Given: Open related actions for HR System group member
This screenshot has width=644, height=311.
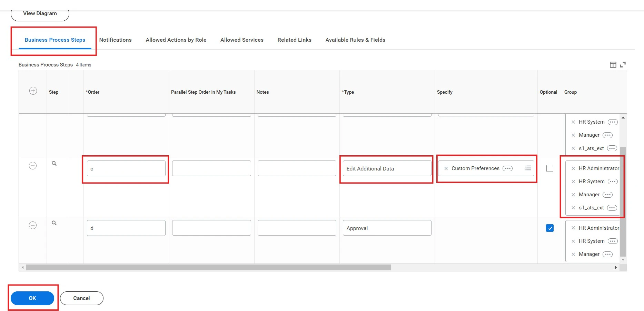Looking at the screenshot, I should pyautogui.click(x=613, y=182).
